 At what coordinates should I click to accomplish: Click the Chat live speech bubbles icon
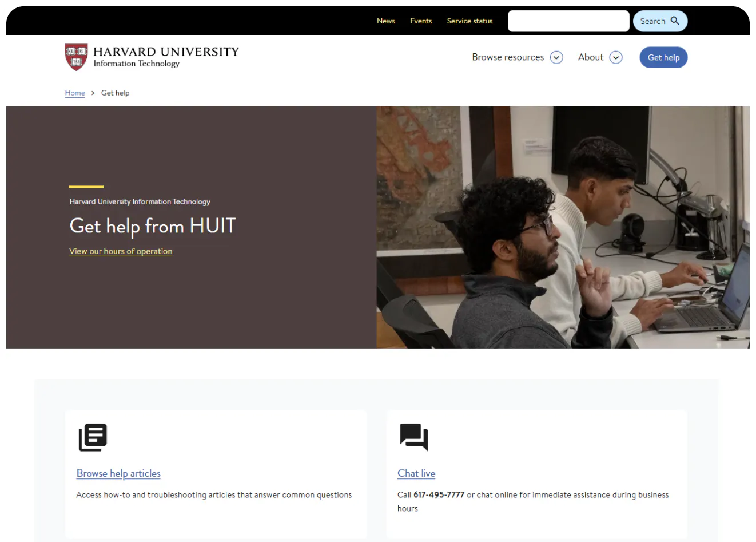(414, 437)
